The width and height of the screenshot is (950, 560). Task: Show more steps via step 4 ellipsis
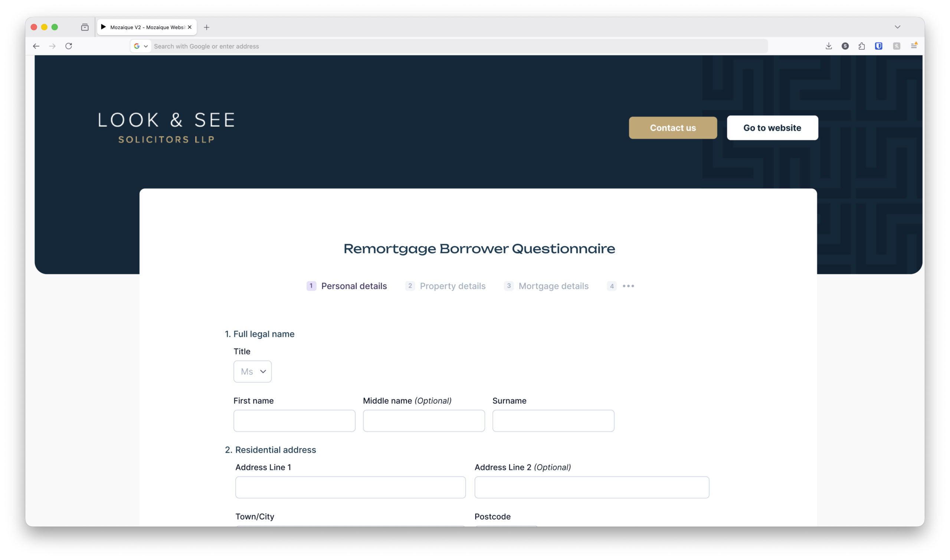pos(628,286)
